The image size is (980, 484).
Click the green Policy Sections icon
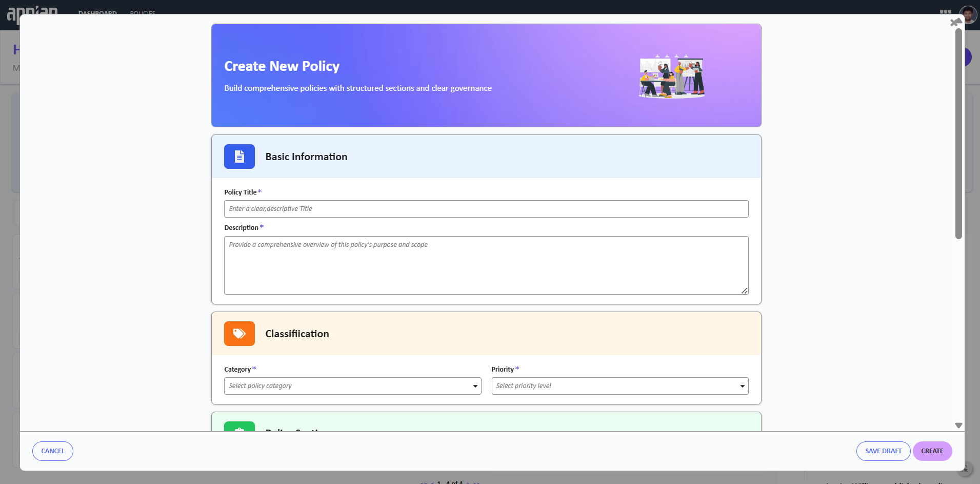[x=239, y=427]
